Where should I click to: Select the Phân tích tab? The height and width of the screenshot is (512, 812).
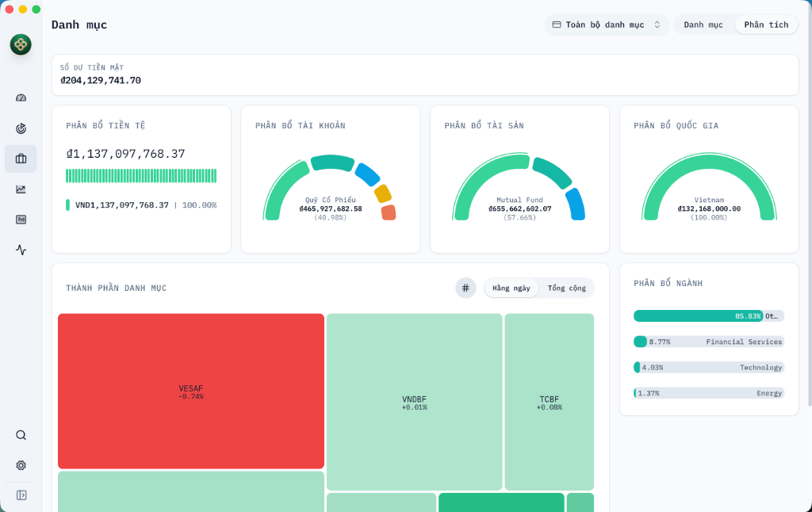(x=766, y=25)
